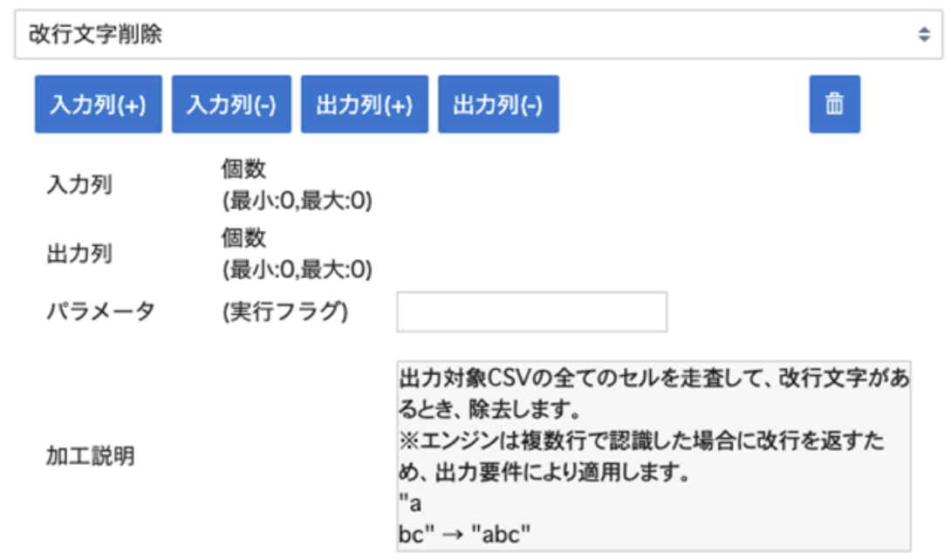Image resolution: width=951 pixels, height=560 pixels.
Task: Click inside the 加工説明 description box
Action: tap(653, 454)
